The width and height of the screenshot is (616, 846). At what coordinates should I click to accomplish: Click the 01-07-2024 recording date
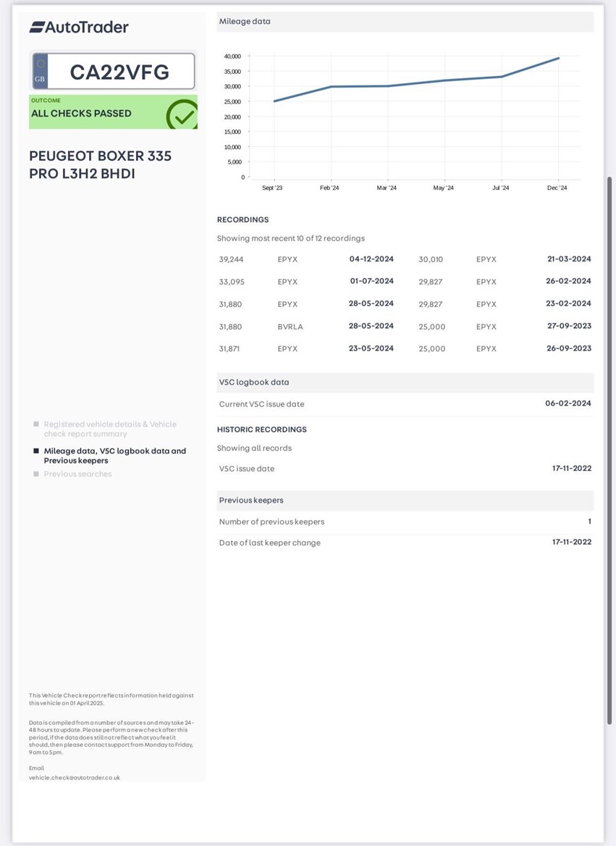click(x=371, y=281)
